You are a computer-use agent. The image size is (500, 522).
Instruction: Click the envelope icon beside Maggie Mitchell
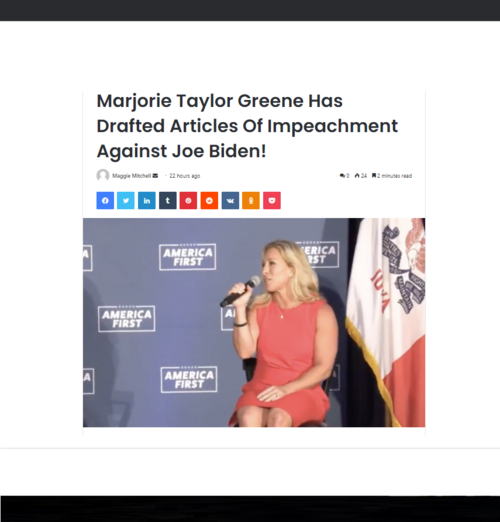[155, 176]
